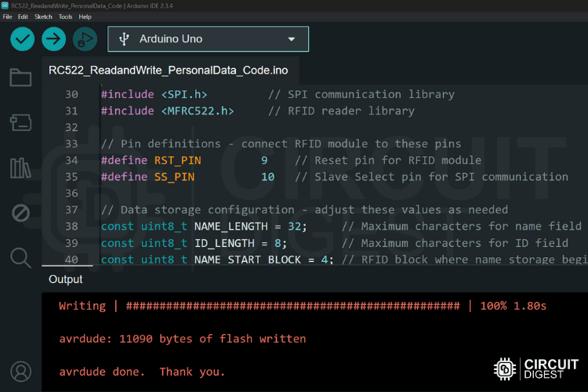Open the Help menu
Screen dimensions: 588x392
coord(85,16)
